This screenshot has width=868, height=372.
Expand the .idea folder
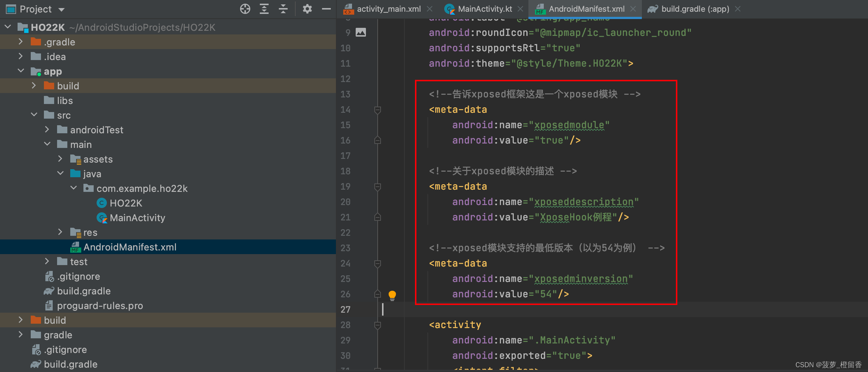tap(21, 56)
